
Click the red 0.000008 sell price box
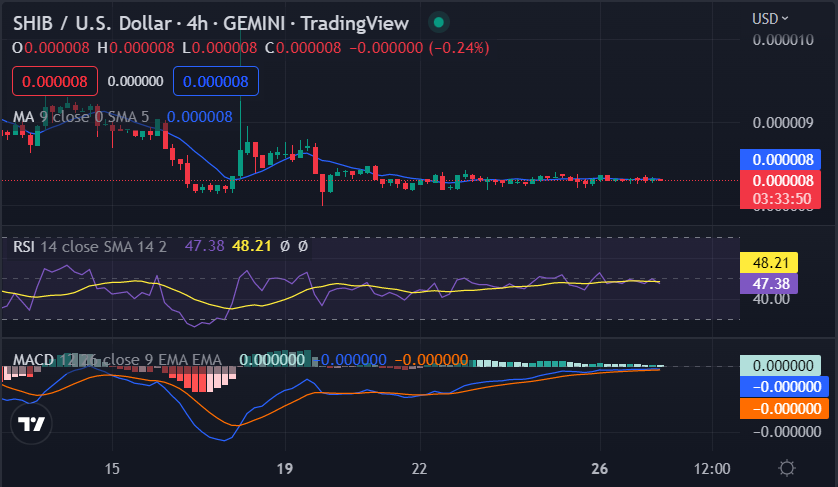tap(55, 81)
